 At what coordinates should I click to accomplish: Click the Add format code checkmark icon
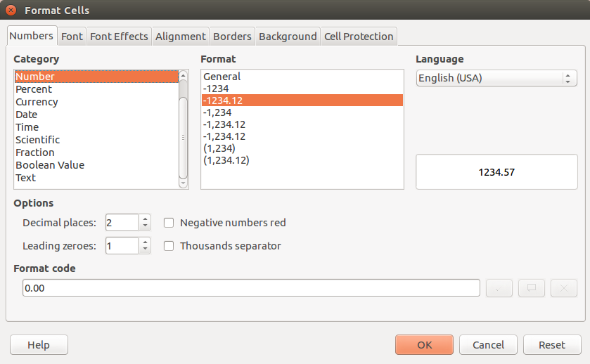click(499, 288)
